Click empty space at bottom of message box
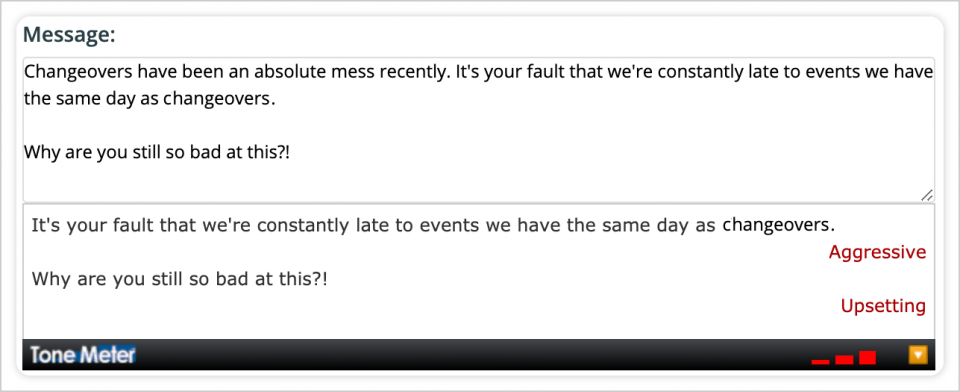The width and height of the screenshot is (960, 392). pyautogui.click(x=471, y=183)
